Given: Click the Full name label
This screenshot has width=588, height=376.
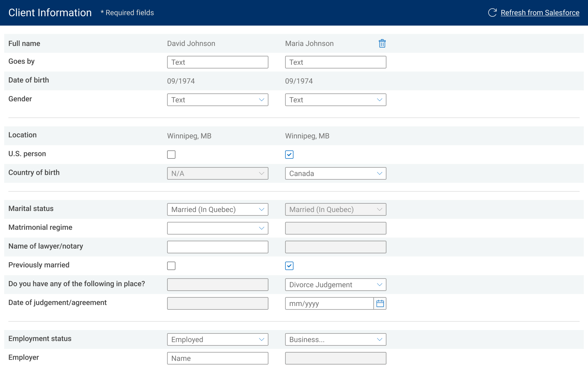Looking at the screenshot, I should click(24, 44).
